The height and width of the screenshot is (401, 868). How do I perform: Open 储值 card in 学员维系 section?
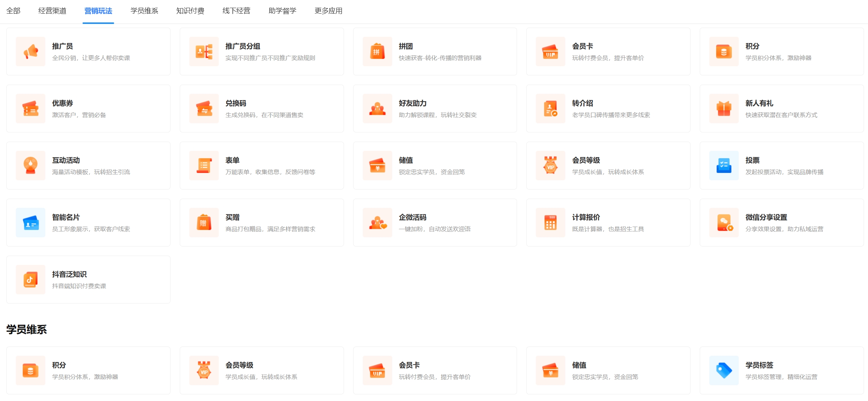(x=608, y=370)
